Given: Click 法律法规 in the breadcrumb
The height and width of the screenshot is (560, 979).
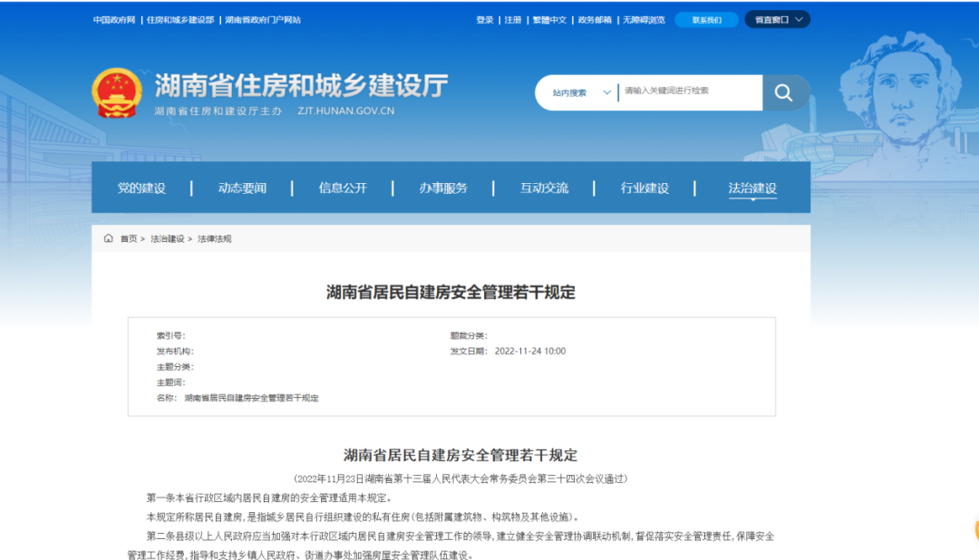Looking at the screenshot, I should [215, 238].
